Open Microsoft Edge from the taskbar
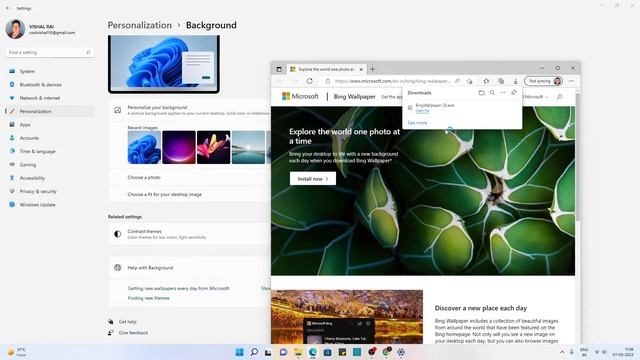640x360 pixels. click(x=313, y=352)
